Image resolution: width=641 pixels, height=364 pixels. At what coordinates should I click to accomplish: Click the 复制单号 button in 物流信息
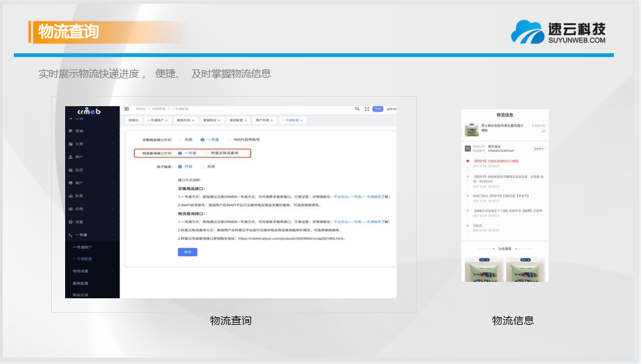(x=538, y=149)
